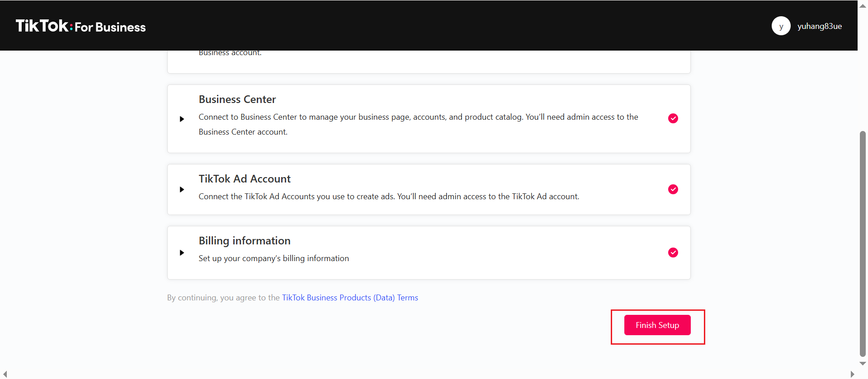Expand the TikTok Ad Account section arrow
This screenshot has height=379, width=868.
coord(182,190)
